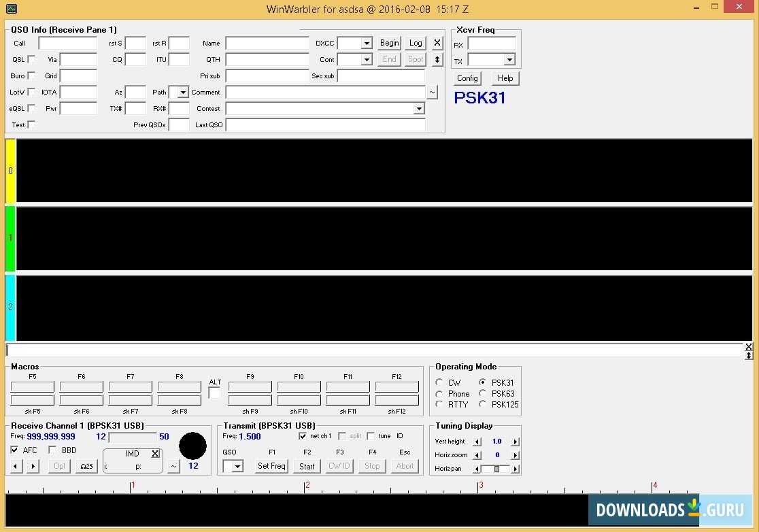Screen dimensions: 759x532
Task: Open the Contest dropdown
Action: click(x=419, y=108)
